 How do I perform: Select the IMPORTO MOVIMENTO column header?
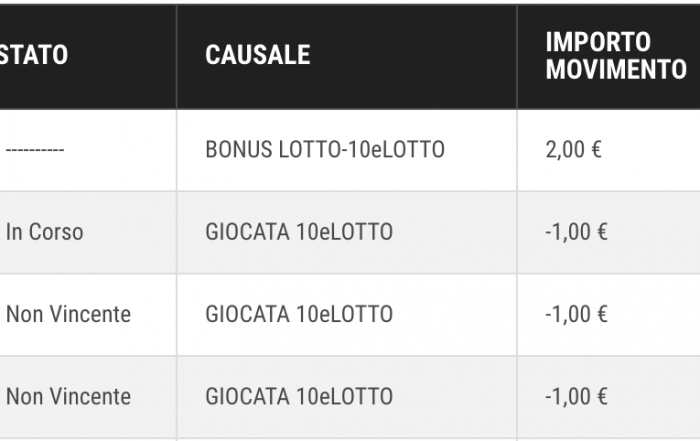click(616, 55)
